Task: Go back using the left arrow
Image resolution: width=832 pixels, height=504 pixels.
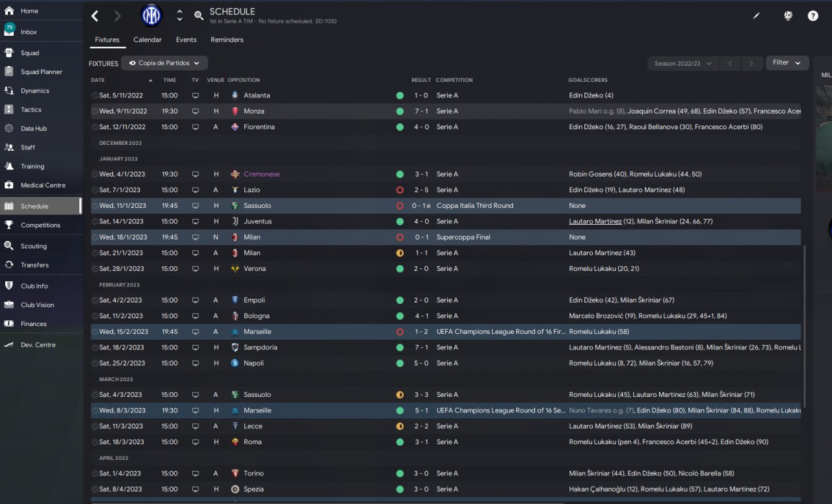Action: tap(95, 16)
